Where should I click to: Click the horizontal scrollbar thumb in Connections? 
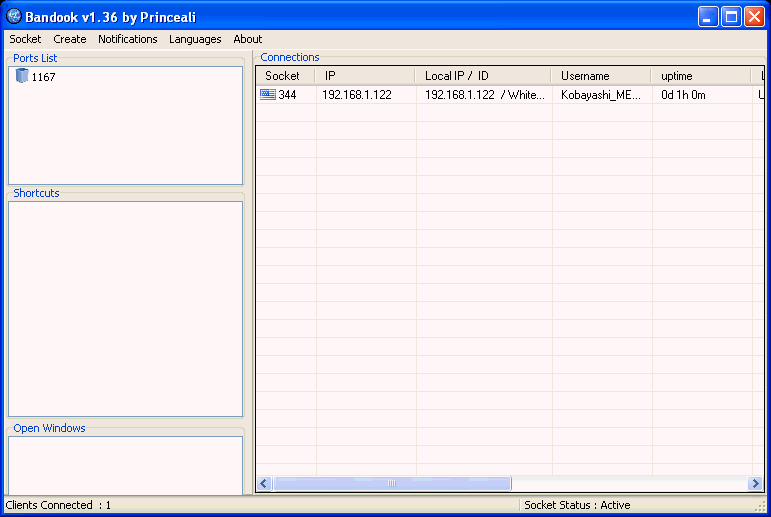click(392, 483)
